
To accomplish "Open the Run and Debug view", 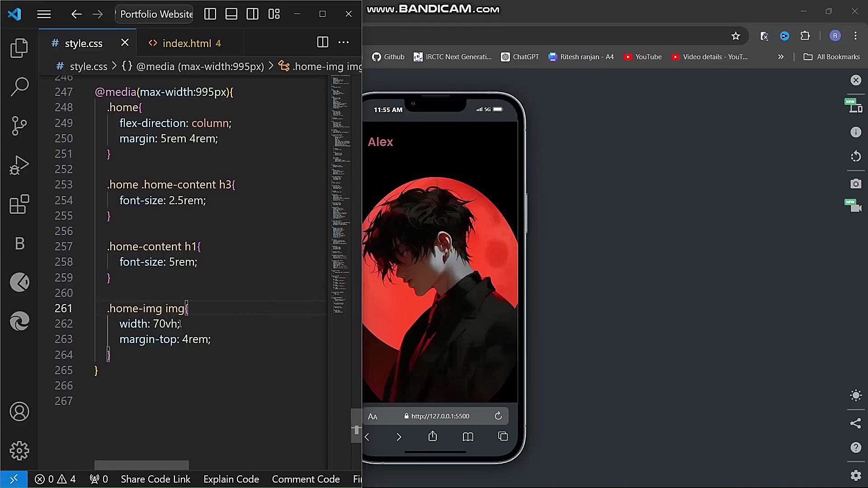I will point(19,165).
